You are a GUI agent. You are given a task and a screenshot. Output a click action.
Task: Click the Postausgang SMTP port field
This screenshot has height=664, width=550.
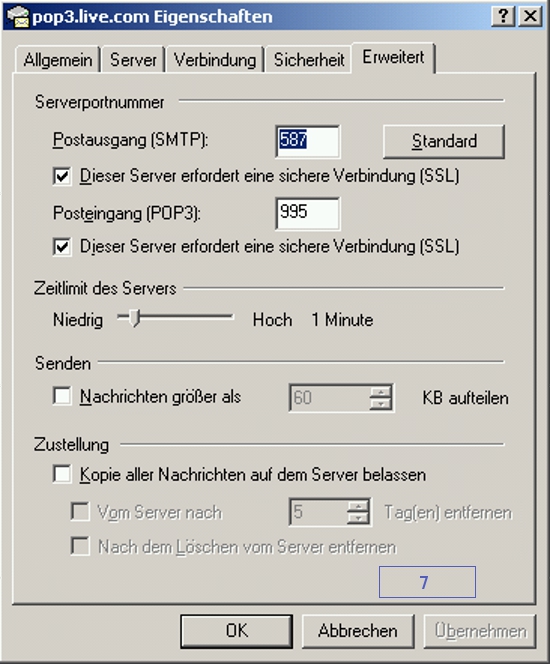(x=307, y=141)
